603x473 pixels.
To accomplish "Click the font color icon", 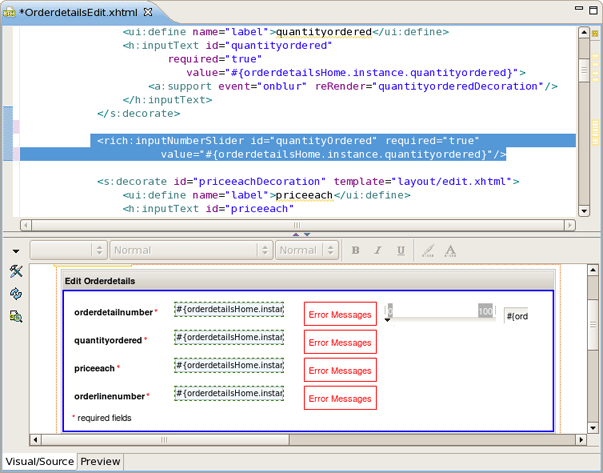I will pos(450,250).
